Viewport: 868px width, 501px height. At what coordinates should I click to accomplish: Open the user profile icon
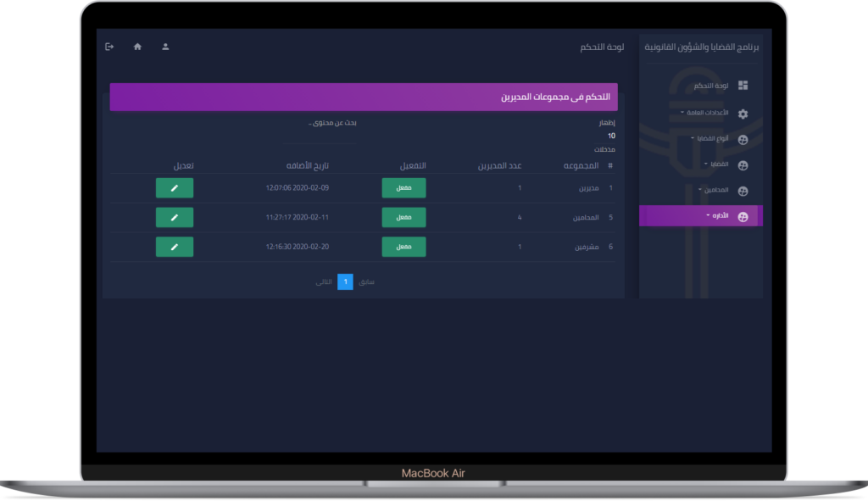[x=165, y=47]
